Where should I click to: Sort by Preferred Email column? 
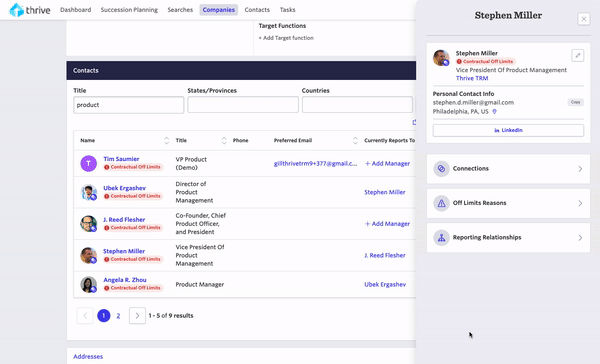click(355, 140)
